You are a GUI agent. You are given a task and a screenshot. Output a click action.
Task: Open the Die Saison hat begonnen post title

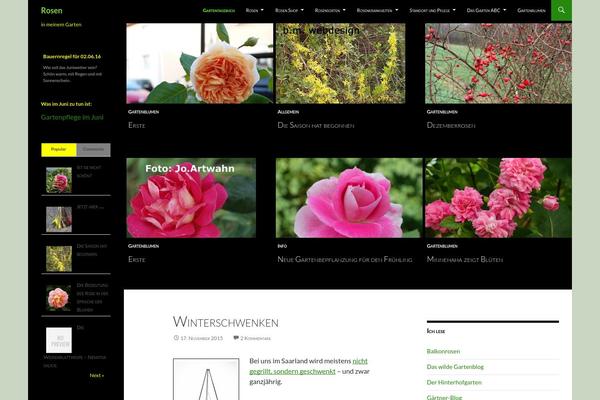316,125
